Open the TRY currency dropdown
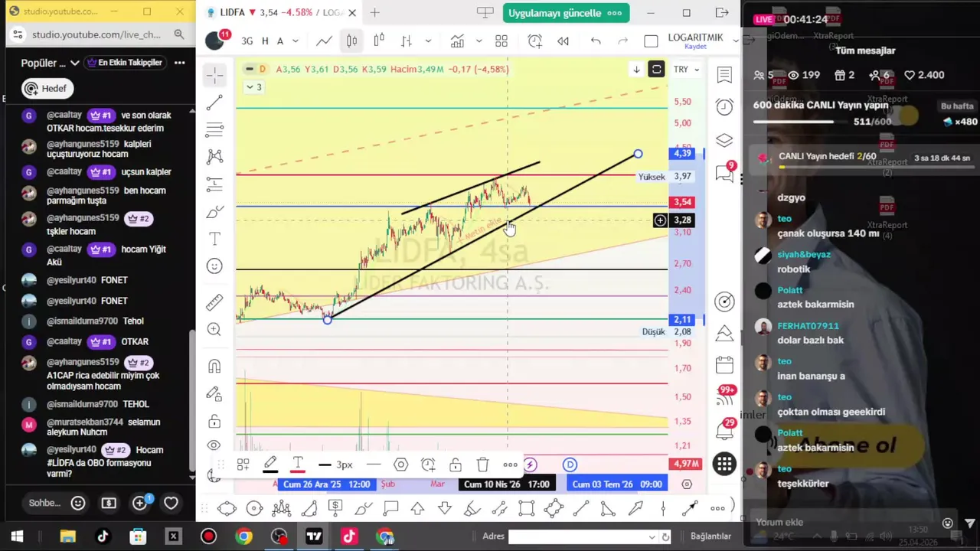The width and height of the screenshot is (980, 551). pos(685,69)
